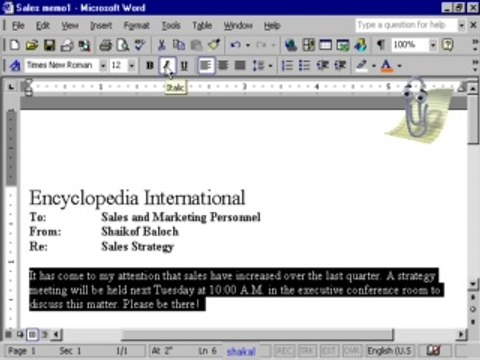Toggle Show/Hide paragraph marks
The width and height of the screenshot is (480, 360).
tap(381, 45)
